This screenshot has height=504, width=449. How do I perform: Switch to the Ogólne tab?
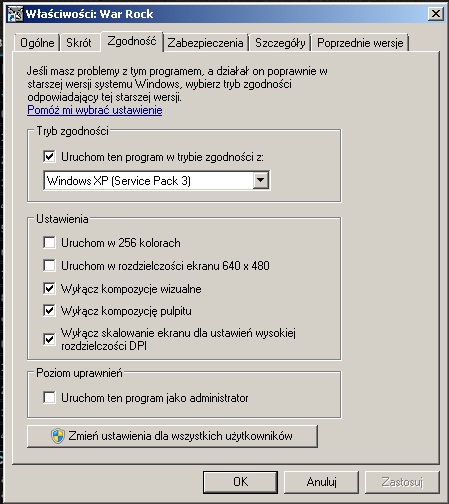click(x=37, y=43)
